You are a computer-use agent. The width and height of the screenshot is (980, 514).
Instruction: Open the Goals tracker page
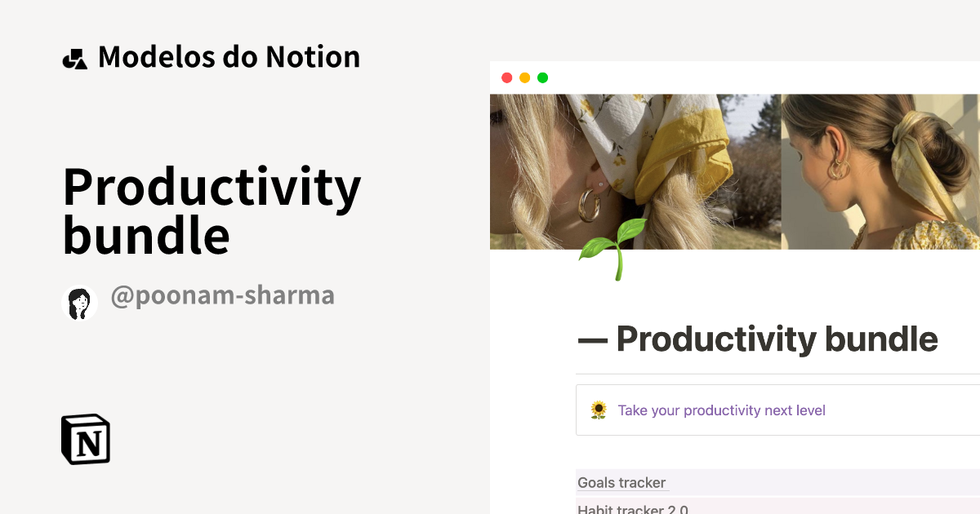click(x=621, y=482)
